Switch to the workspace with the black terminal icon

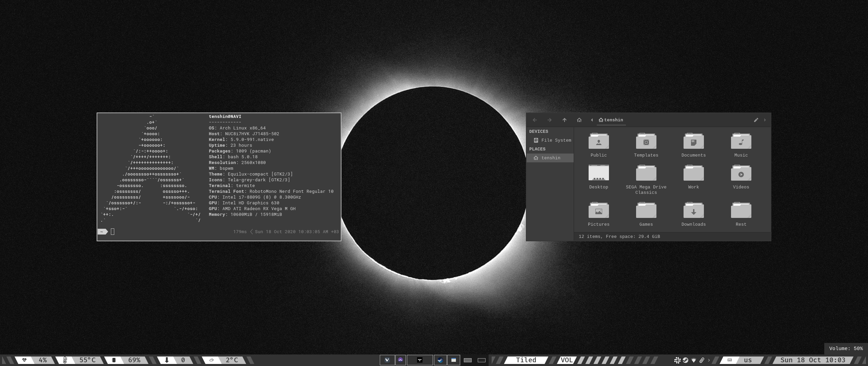pos(420,360)
